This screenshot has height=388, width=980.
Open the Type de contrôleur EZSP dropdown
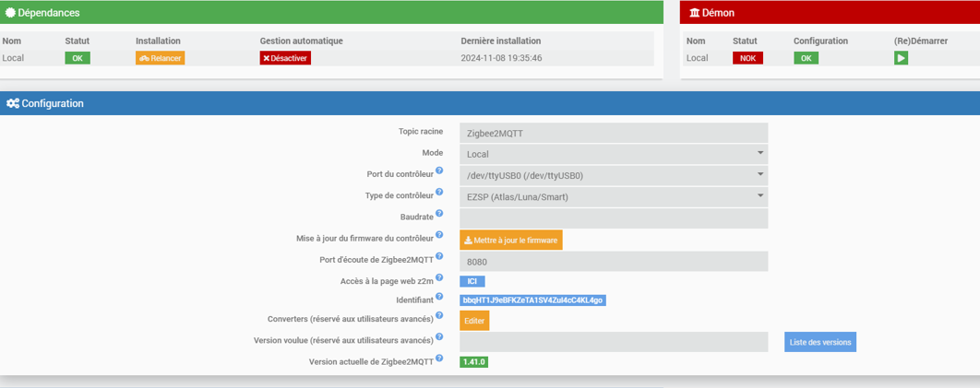(614, 197)
